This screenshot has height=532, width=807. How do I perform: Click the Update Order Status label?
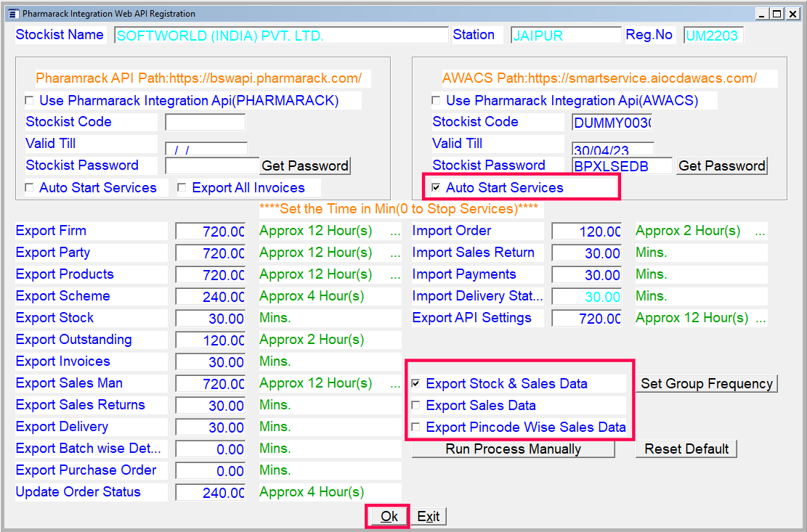point(78,492)
